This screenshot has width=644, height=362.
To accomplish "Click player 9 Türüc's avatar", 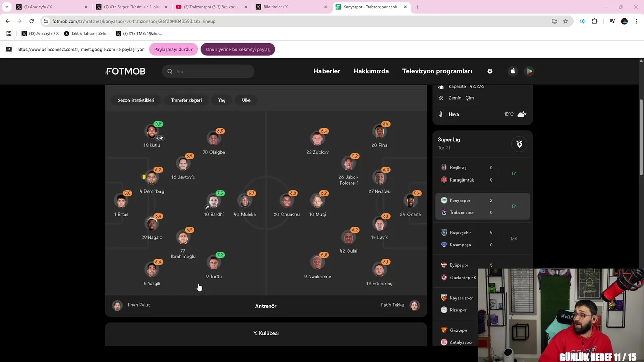I will (214, 263).
